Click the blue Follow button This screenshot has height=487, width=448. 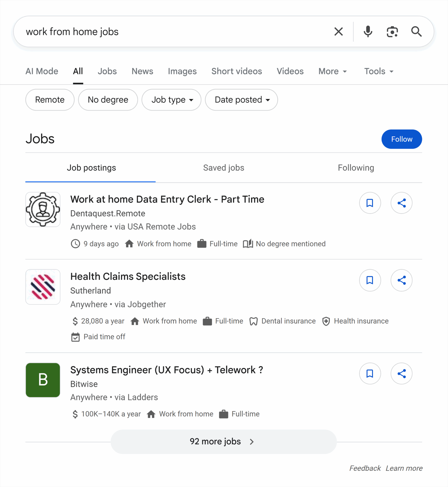[401, 139]
